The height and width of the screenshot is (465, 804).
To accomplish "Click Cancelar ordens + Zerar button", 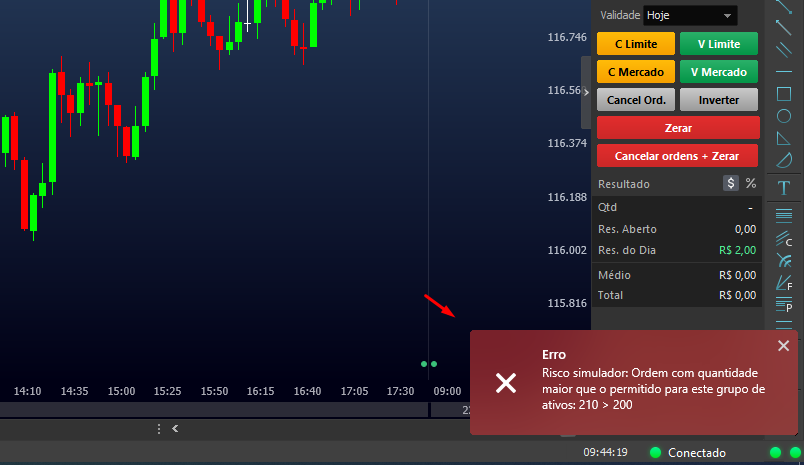I will coord(677,156).
